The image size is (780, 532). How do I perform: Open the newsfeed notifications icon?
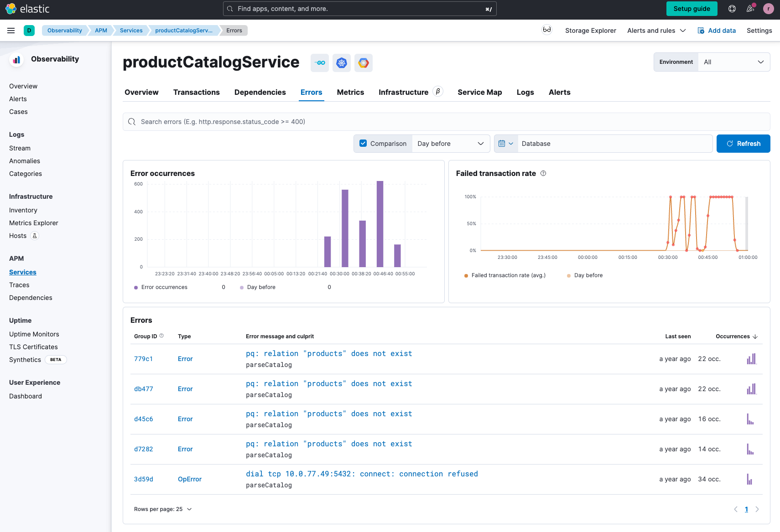tap(750, 9)
